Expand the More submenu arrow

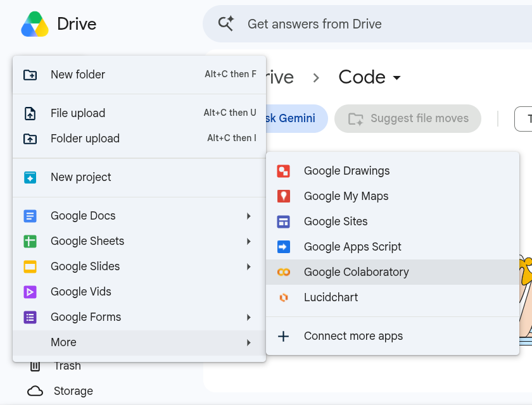coord(249,342)
